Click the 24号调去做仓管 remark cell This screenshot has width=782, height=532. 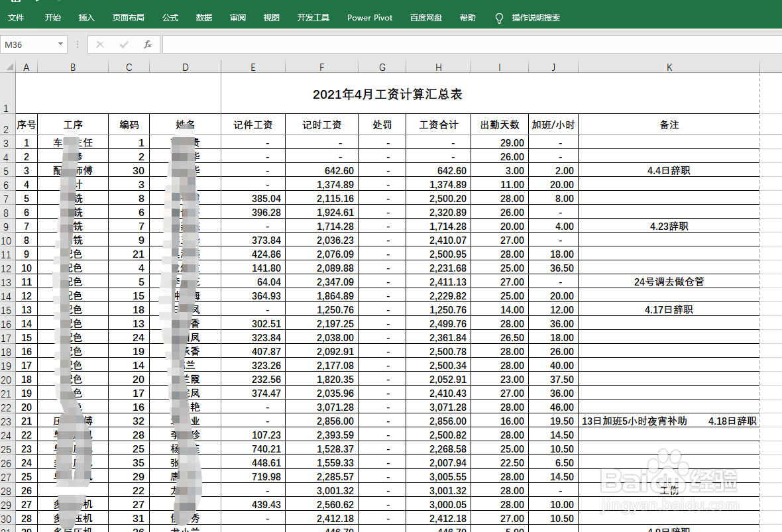pos(669,282)
